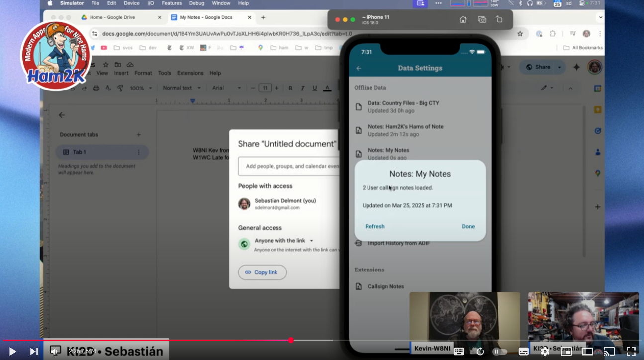Move document with folder icon

[x=118, y=65]
